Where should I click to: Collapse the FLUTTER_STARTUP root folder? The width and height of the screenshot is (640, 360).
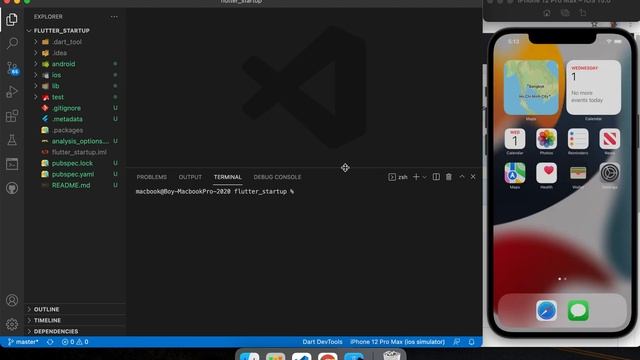pyautogui.click(x=62, y=31)
